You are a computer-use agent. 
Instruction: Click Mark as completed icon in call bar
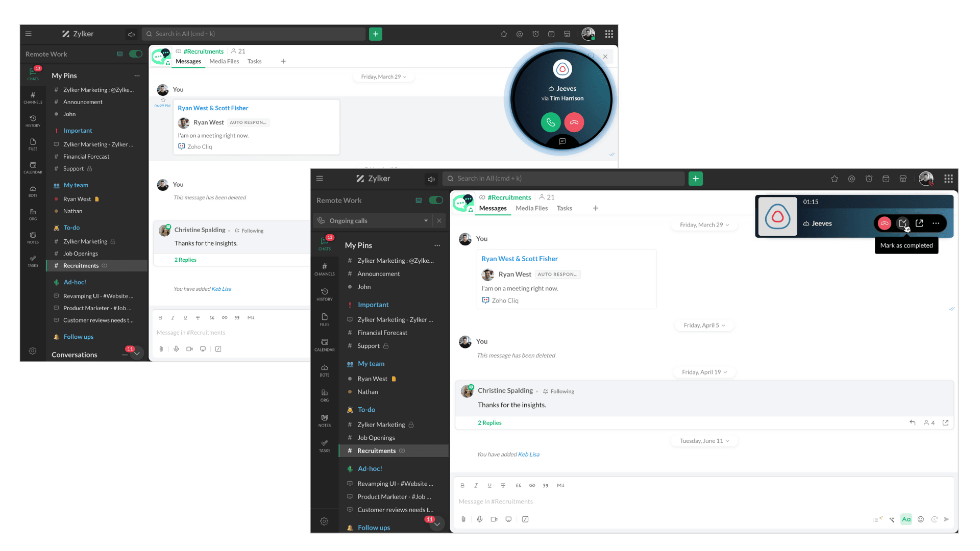(x=902, y=223)
